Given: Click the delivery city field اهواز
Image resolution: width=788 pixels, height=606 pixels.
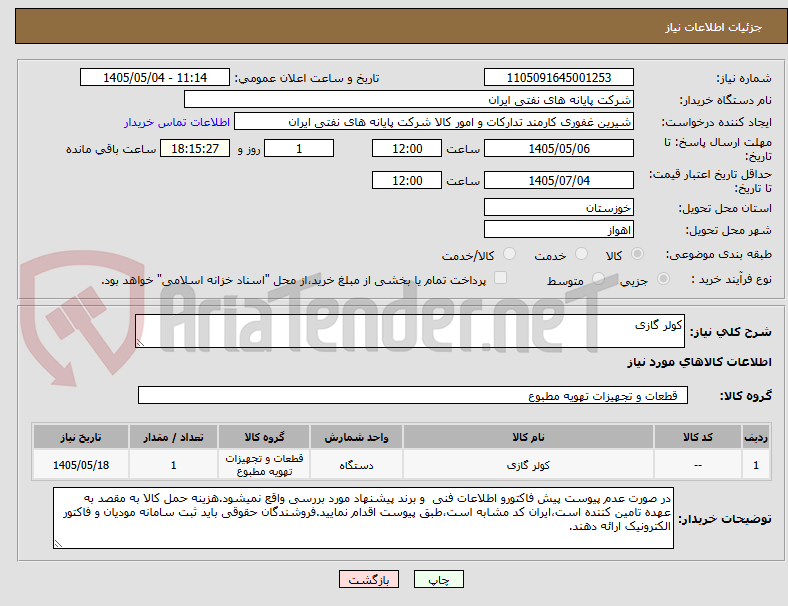Looking at the screenshot, I should coord(559,230).
